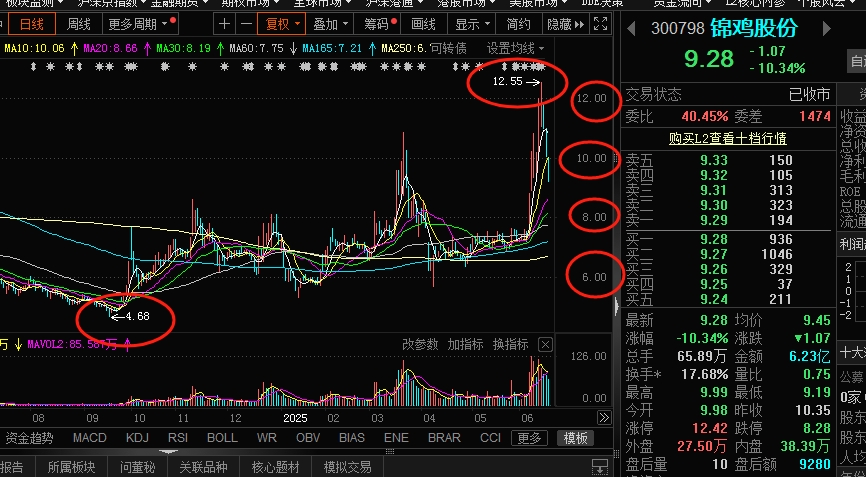Click 改参数 to edit parameters
Viewport: 866px width, 477px height.
click(x=420, y=344)
